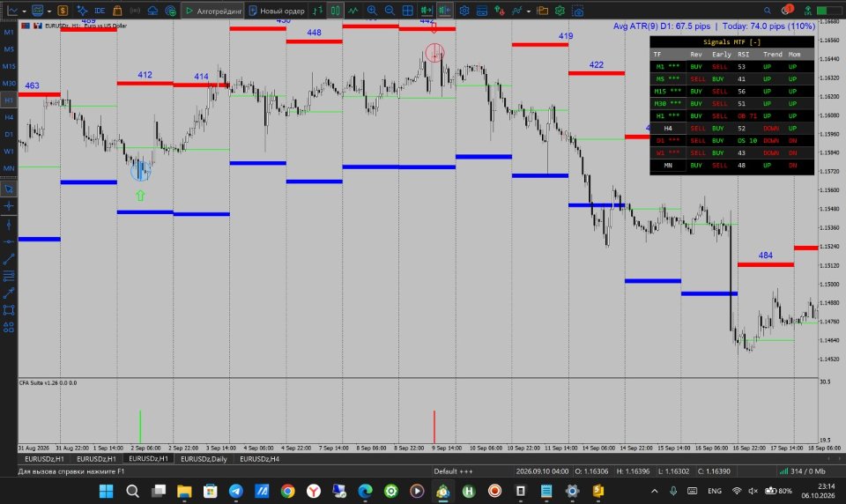The height and width of the screenshot is (504, 846).
Task: Select the M30 timeframe
Action: pos(9,83)
